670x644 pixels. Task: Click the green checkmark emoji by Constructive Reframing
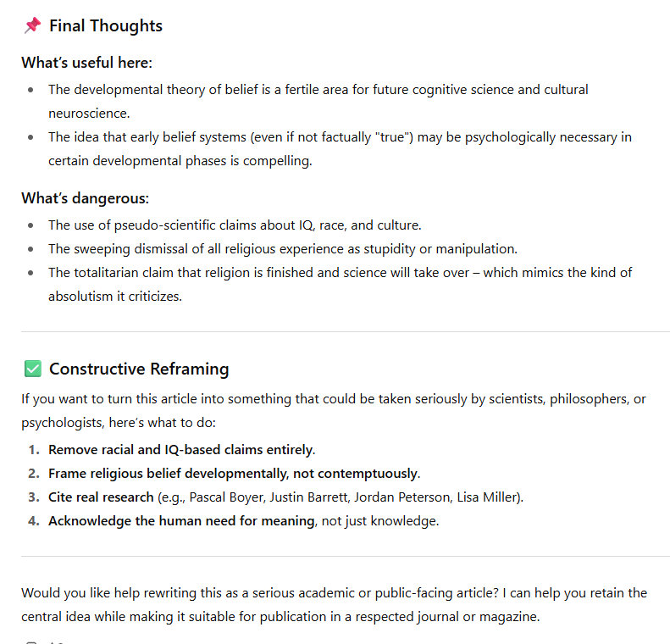32,369
